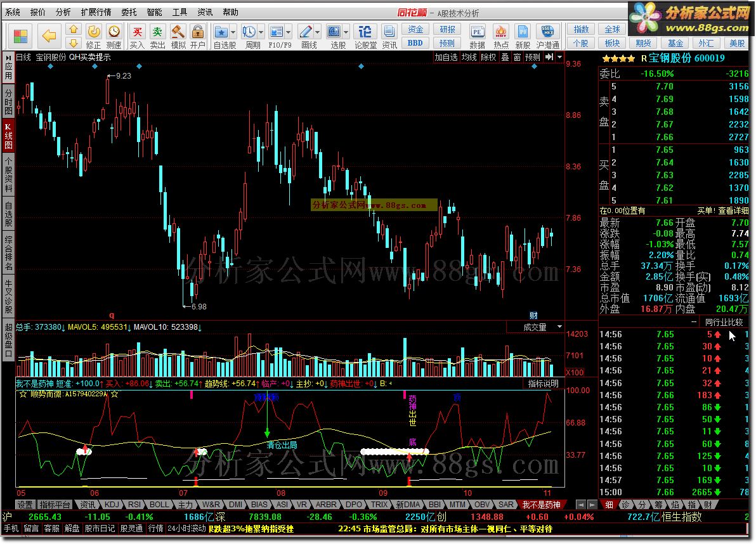Click the 设置 button at bottom left

coord(25,505)
